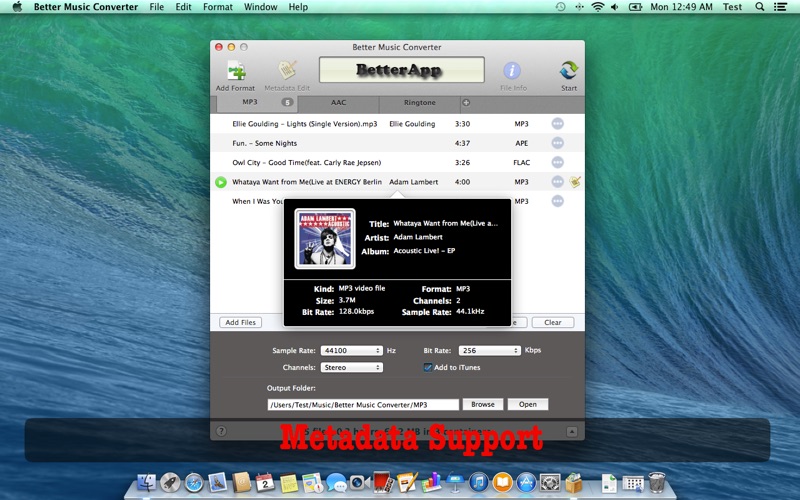Click the Add Format toolbar icon
Viewport: 800px width, 500px height.
[236, 71]
